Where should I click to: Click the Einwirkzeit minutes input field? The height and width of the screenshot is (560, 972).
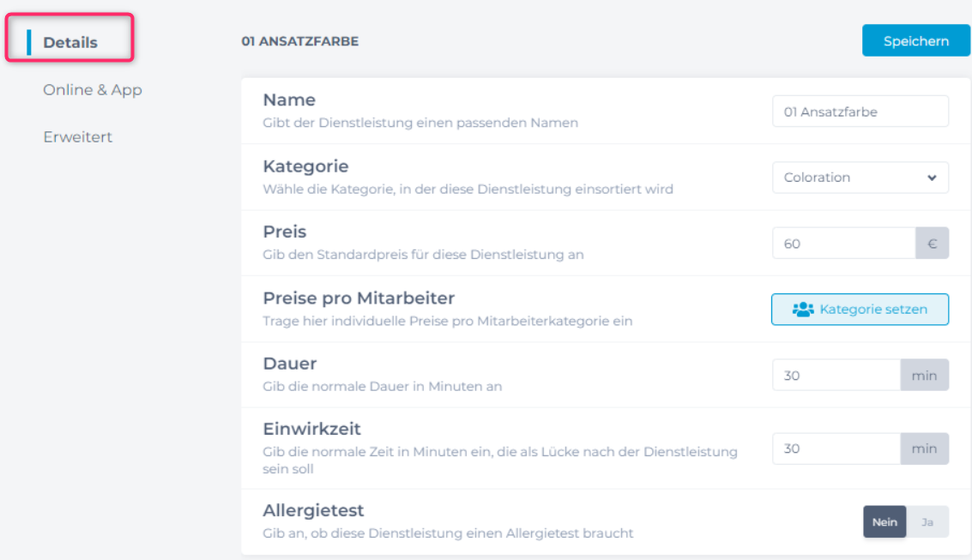click(x=836, y=449)
